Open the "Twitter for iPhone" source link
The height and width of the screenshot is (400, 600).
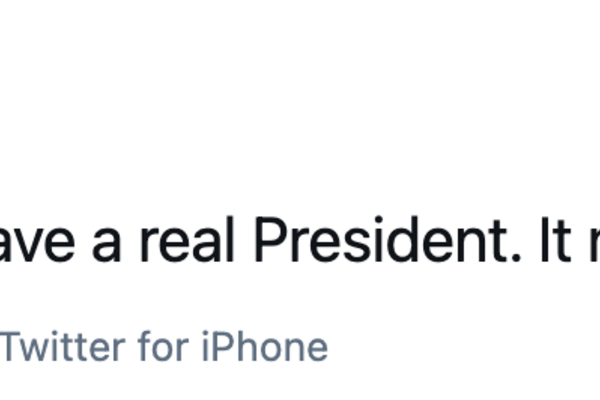164,347
